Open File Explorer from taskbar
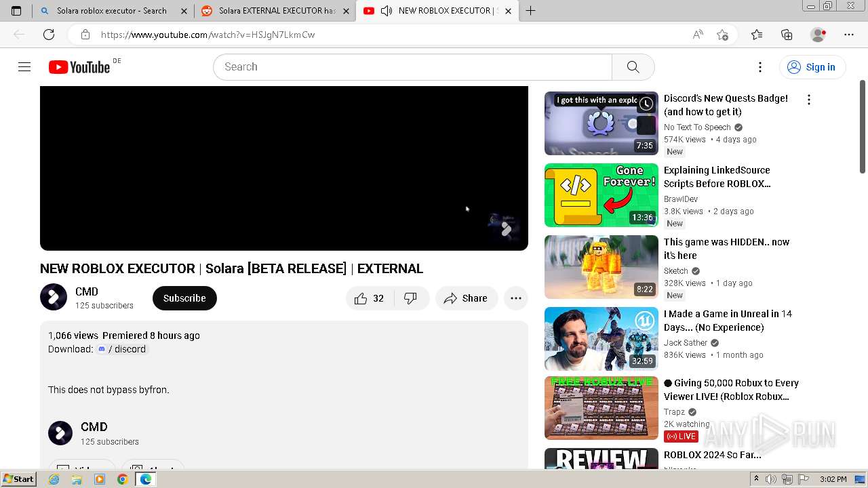This screenshot has width=868, height=488. (77, 479)
